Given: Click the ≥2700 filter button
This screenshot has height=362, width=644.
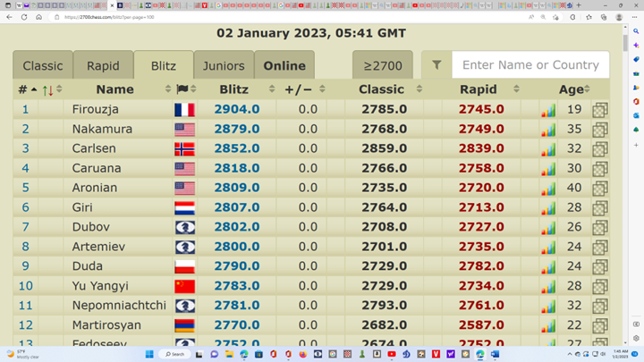Looking at the screenshot, I should click(x=383, y=65).
